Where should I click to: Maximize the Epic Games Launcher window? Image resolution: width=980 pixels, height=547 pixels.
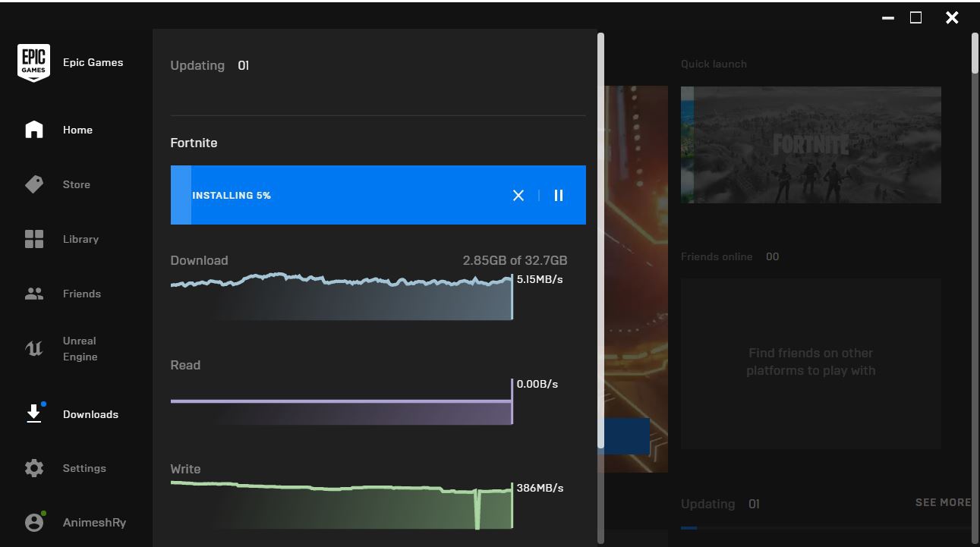pyautogui.click(x=916, y=17)
